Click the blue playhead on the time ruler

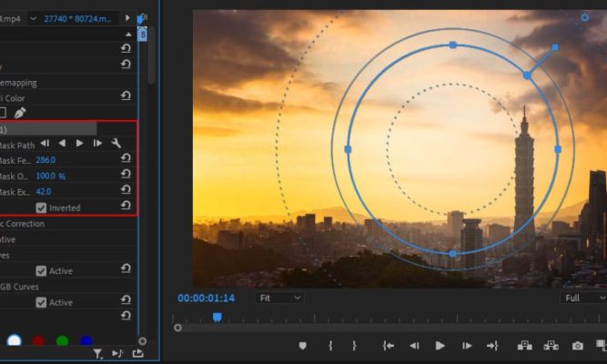[x=217, y=317]
